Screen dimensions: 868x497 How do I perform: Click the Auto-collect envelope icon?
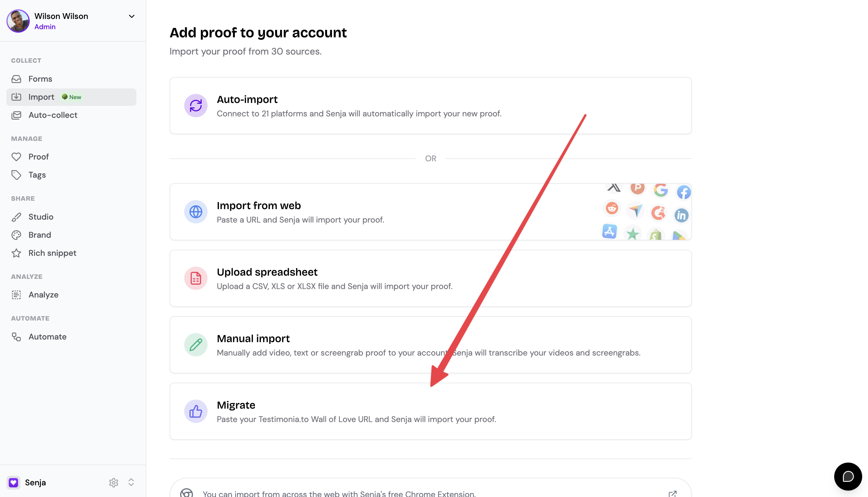tap(16, 115)
